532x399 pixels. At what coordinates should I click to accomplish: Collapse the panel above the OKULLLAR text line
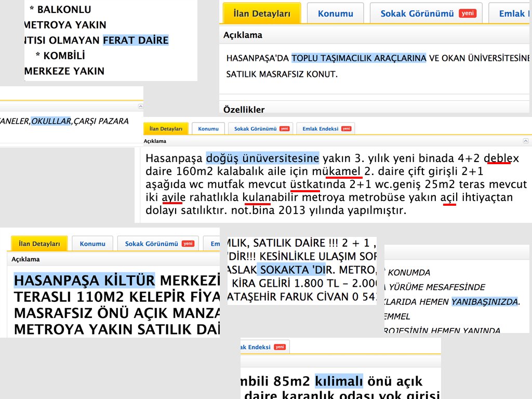tap(140, 106)
